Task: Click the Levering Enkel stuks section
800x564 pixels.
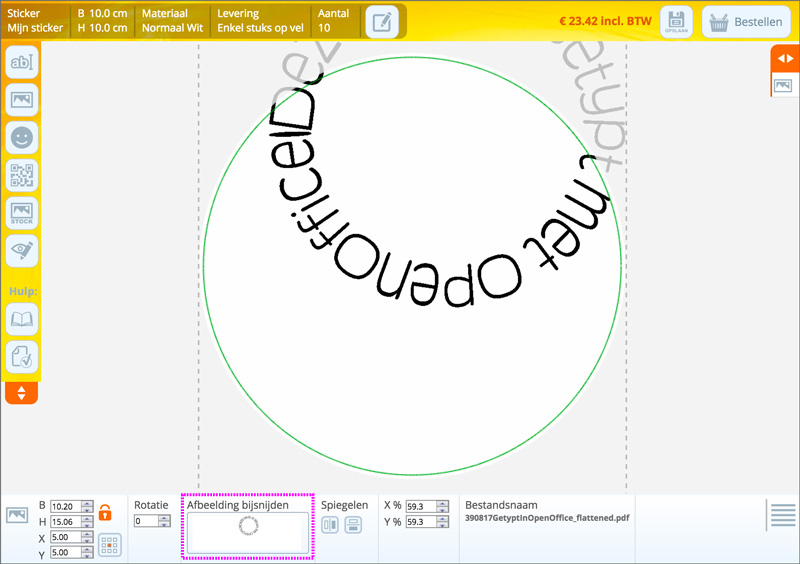Action: pos(260,21)
